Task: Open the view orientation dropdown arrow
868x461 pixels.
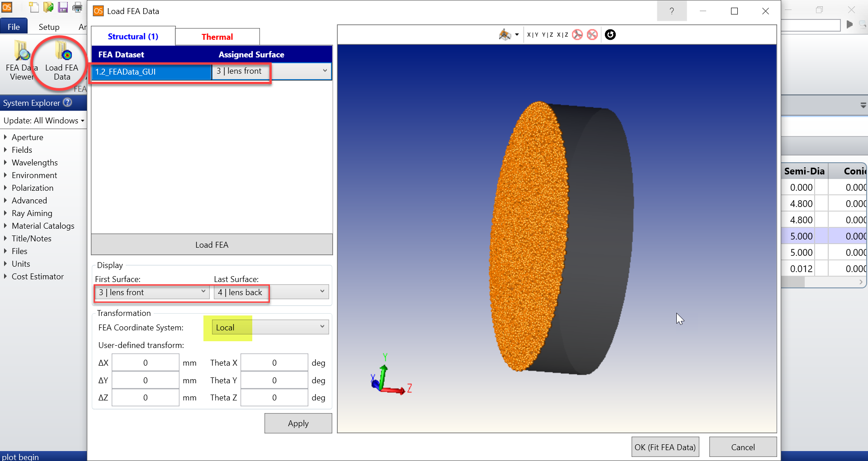Action: pos(517,35)
